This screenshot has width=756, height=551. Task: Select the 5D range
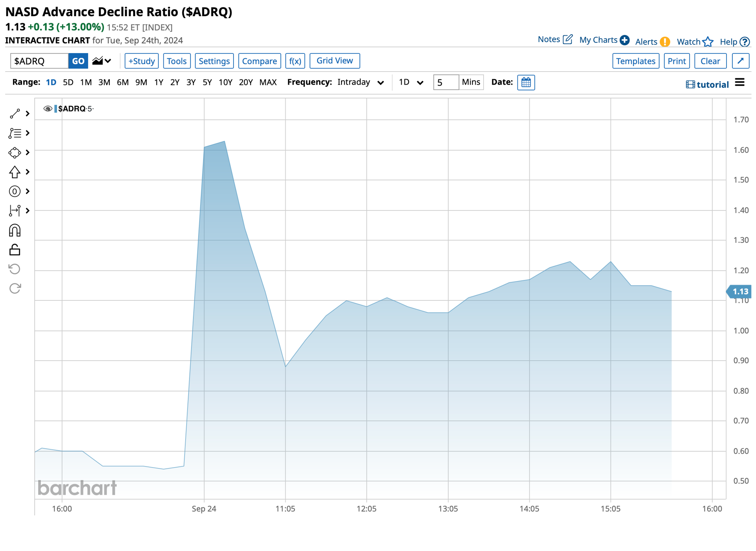(x=68, y=82)
